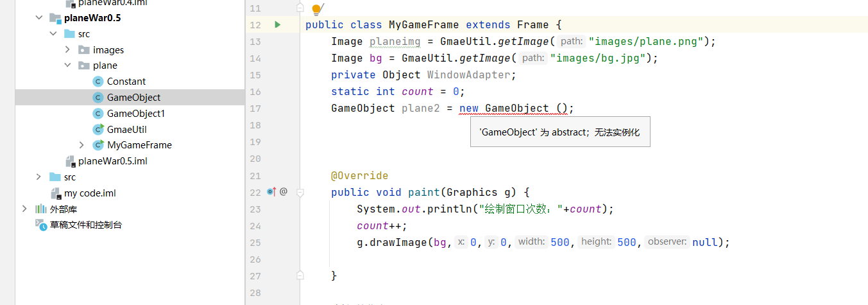868x305 pixels.
Task: Click the MyGameFrame class name on line 12
Action: pos(424,25)
